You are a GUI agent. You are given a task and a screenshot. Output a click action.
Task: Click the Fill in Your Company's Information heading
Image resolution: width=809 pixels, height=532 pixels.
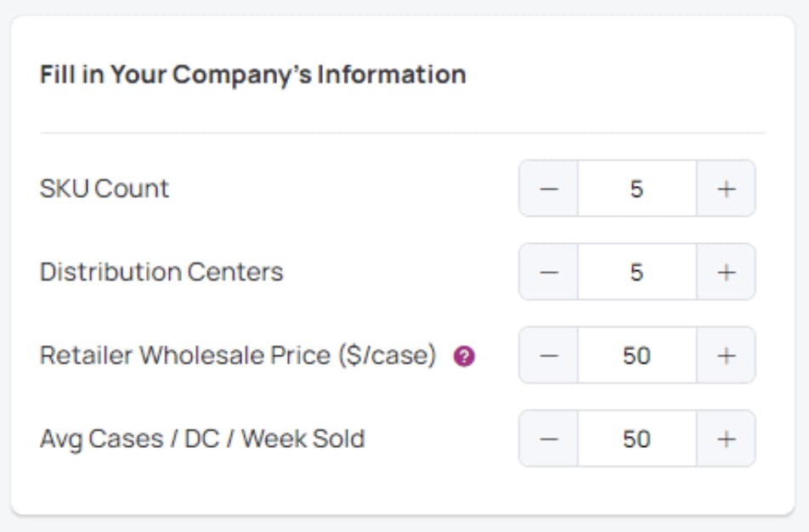point(252,74)
